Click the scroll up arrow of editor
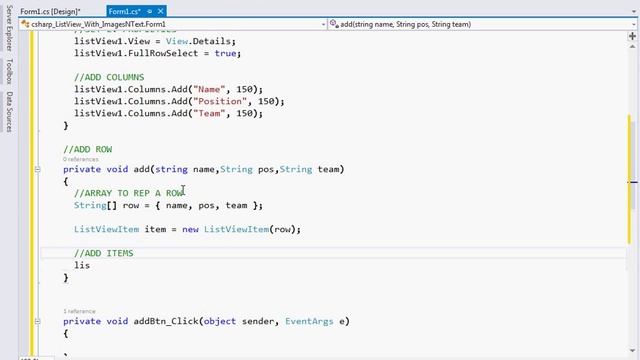 [632, 47]
